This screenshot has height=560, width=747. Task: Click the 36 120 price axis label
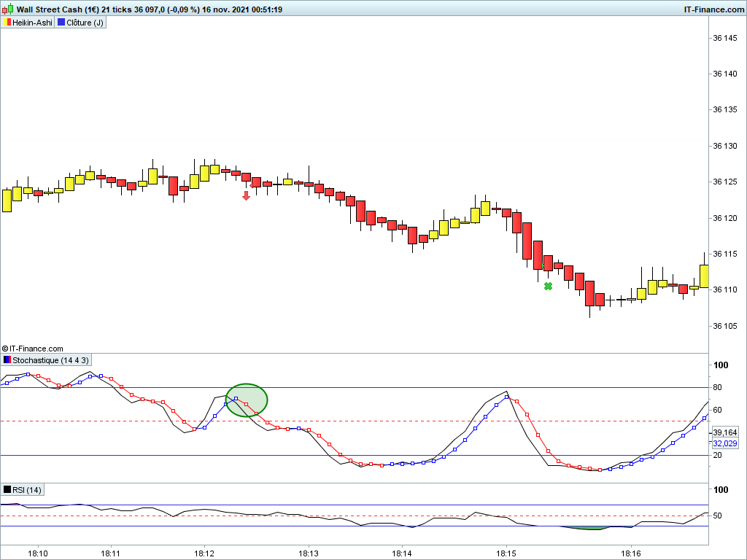tap(725, 218)
